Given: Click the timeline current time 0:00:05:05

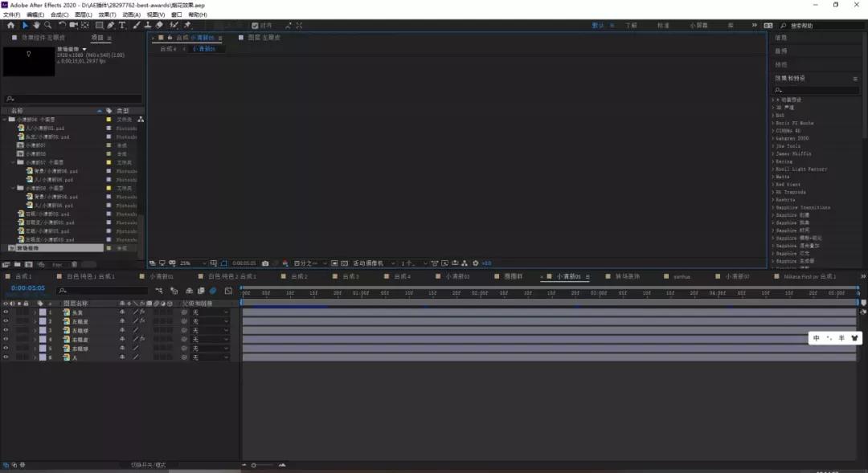Looking at the screenshot, I should tap(27, 288).
